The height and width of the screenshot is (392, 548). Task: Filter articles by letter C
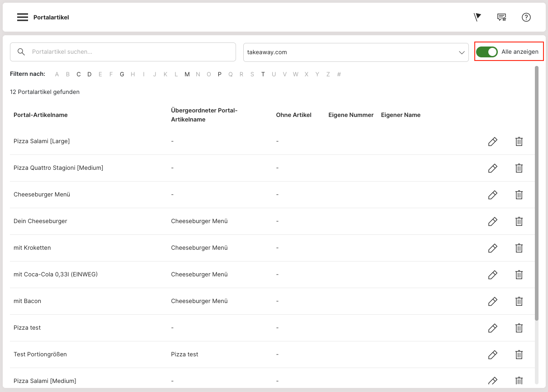coord(79,75)
